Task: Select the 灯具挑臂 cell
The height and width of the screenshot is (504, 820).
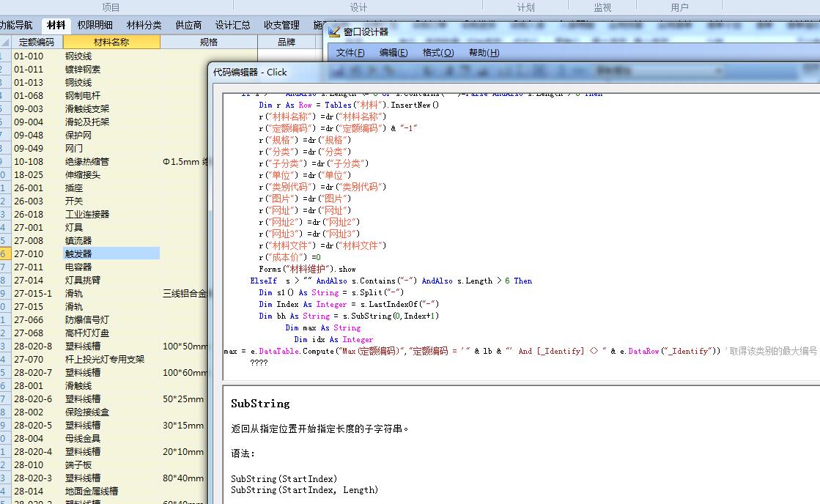Action: 111,281
